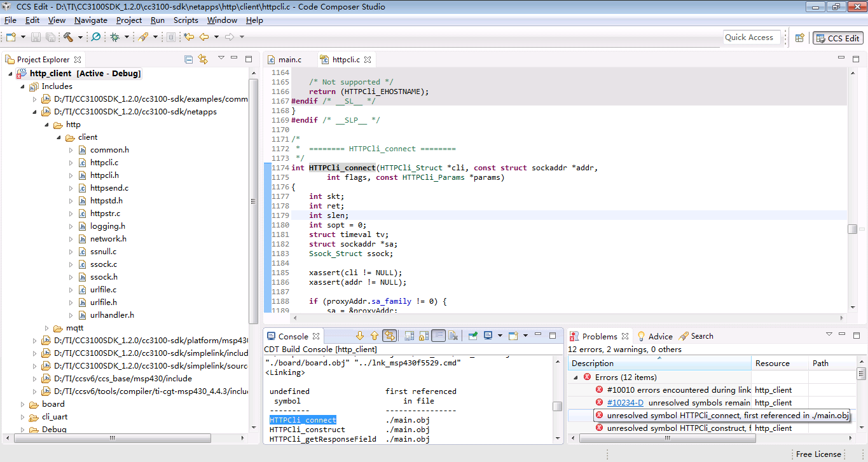Screen dimensions: 868x462
Task: Click the Build hammer icon
Action: (68, 37)
